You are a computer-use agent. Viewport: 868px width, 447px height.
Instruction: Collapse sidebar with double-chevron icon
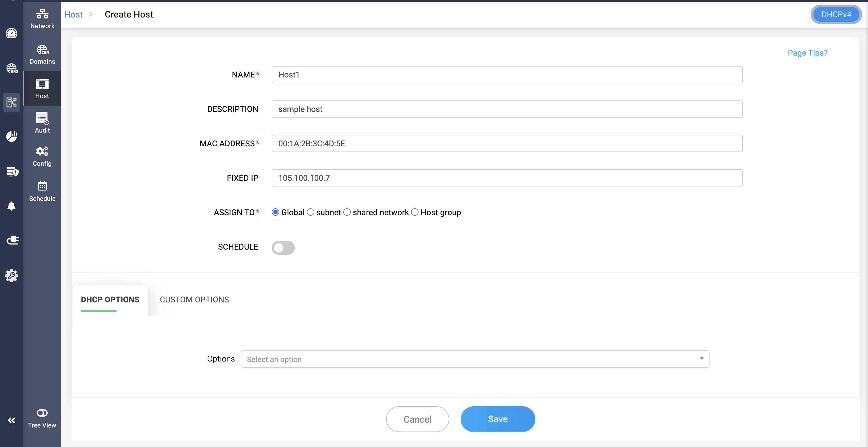[11, 420]
